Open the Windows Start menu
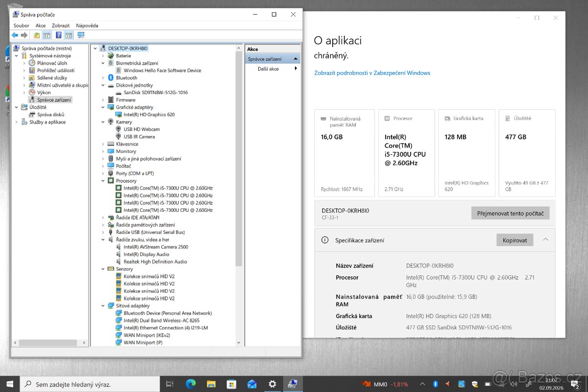This screenshot has height=392, width=588. 10,384
